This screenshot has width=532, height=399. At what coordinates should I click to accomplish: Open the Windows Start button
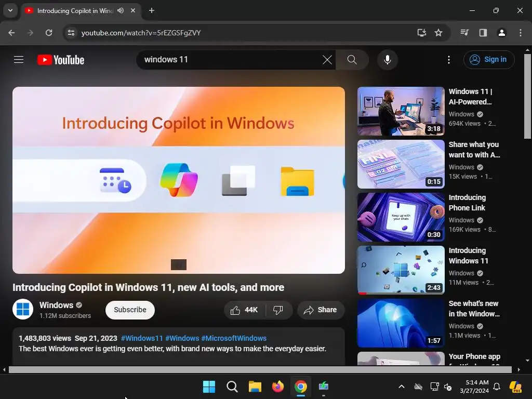click(209, 387)
